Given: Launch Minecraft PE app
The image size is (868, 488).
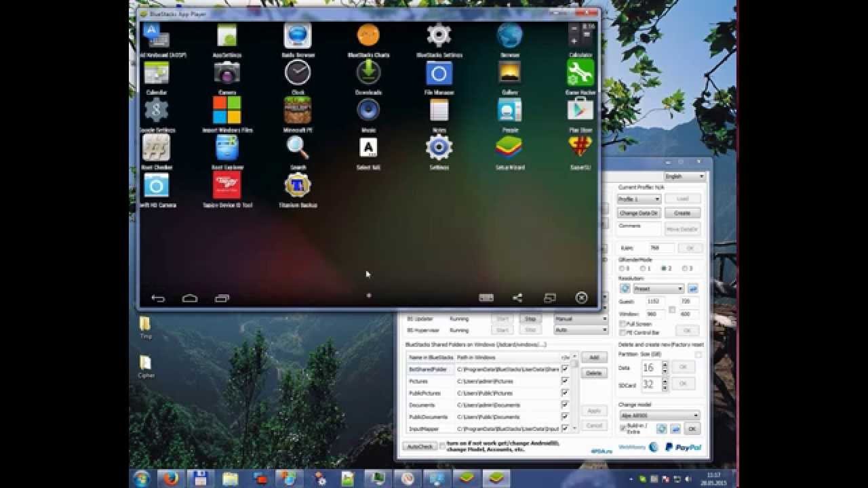Looking at the screenshot, I should click(298, 110).
